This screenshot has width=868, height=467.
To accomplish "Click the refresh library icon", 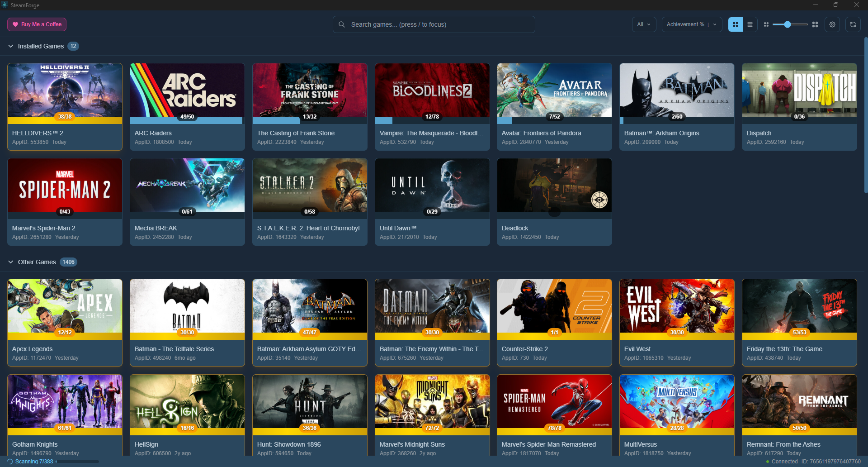I will [854, 24].
